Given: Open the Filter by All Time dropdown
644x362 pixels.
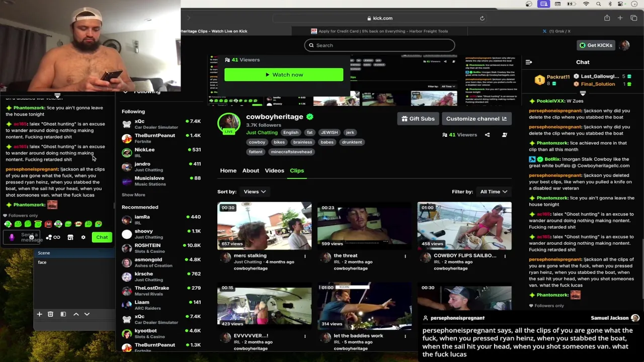Looking at the screenshot, I should coord(494,192).
